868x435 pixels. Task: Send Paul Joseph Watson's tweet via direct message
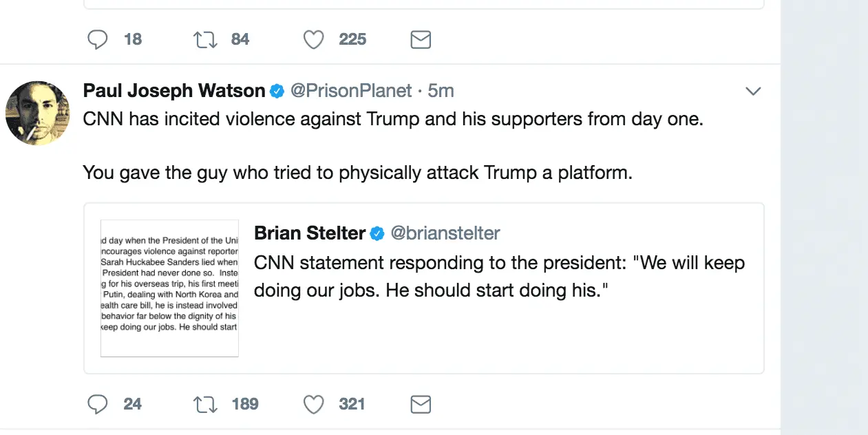pyautogui.click(x=420, y=404)
